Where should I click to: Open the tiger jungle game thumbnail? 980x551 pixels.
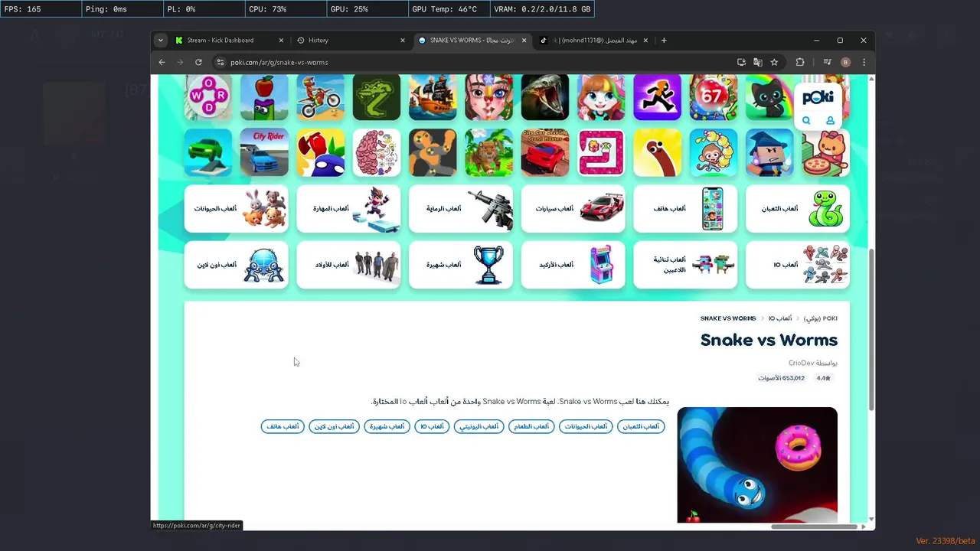coord(488,152)
